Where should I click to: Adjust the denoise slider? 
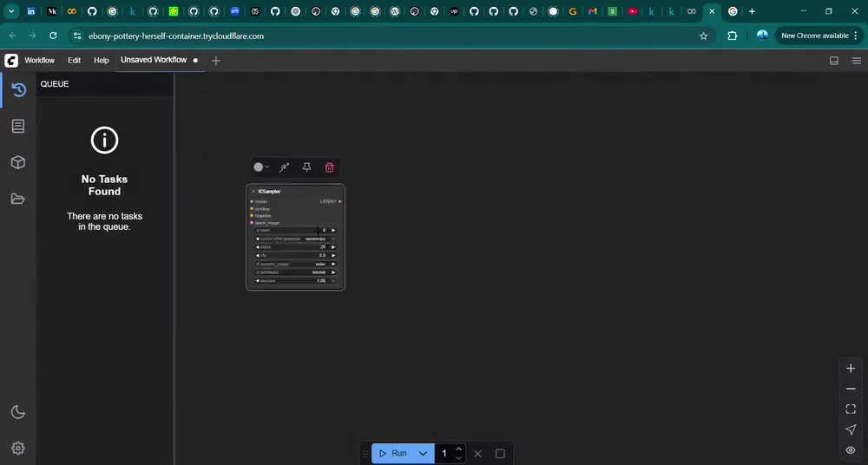click(295, 281)
